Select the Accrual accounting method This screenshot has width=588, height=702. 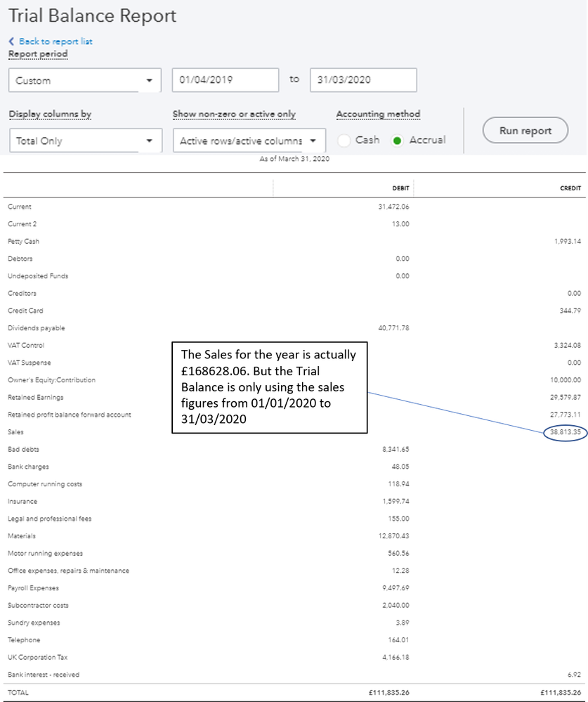[x=398, y=141]
